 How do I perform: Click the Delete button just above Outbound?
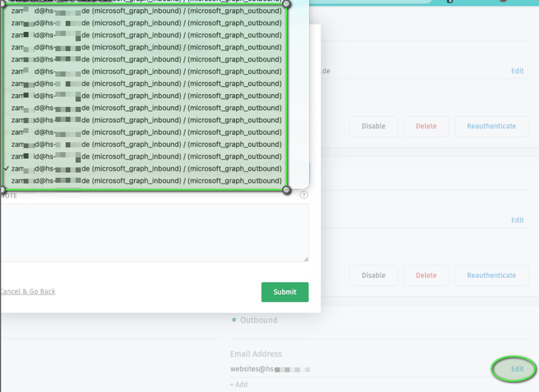tap(426, 275)
